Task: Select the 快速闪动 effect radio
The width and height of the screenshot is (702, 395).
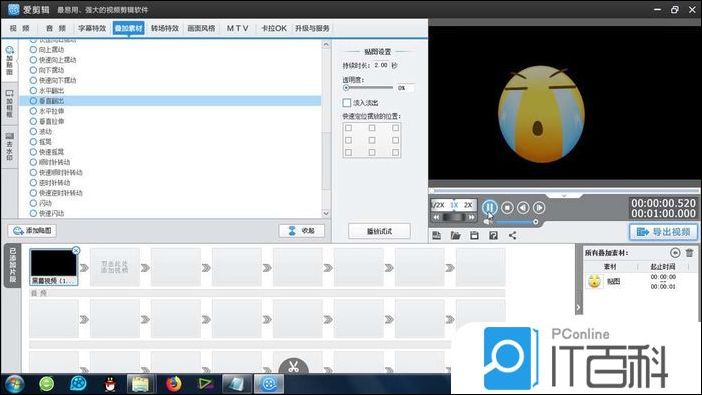Action: (x=33, y=213)
